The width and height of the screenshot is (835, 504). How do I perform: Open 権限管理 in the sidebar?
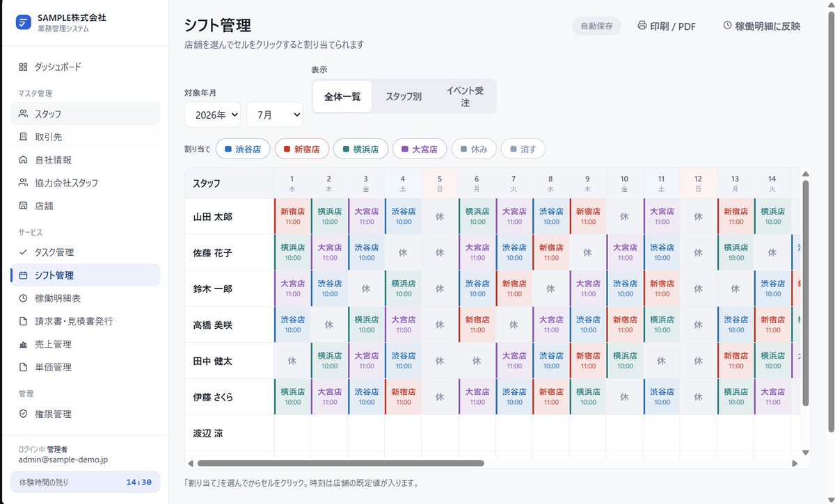point(85,414)
